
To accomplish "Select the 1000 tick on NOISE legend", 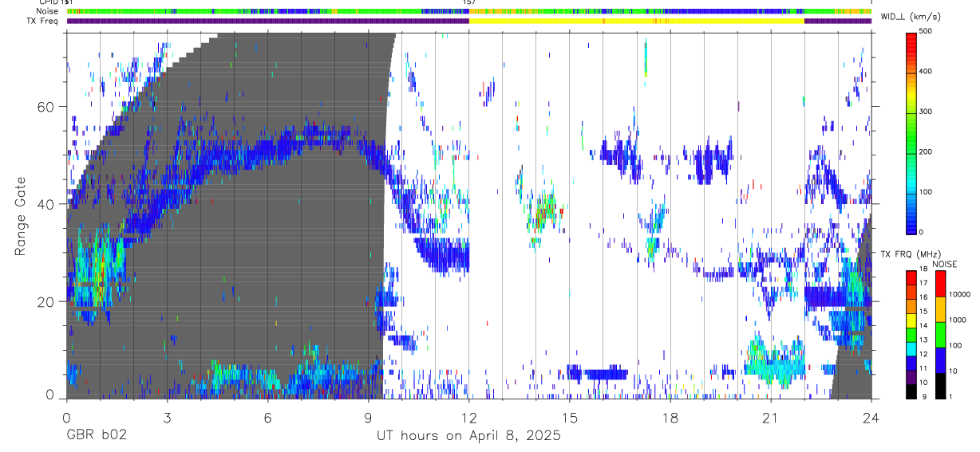I will (x=957, y=320).
